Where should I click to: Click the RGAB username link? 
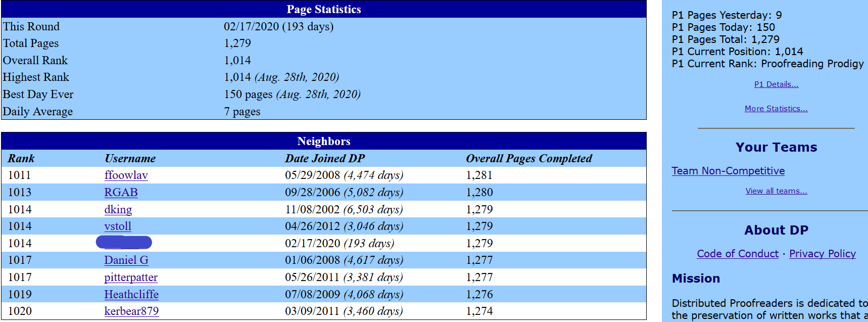(121, 193)
